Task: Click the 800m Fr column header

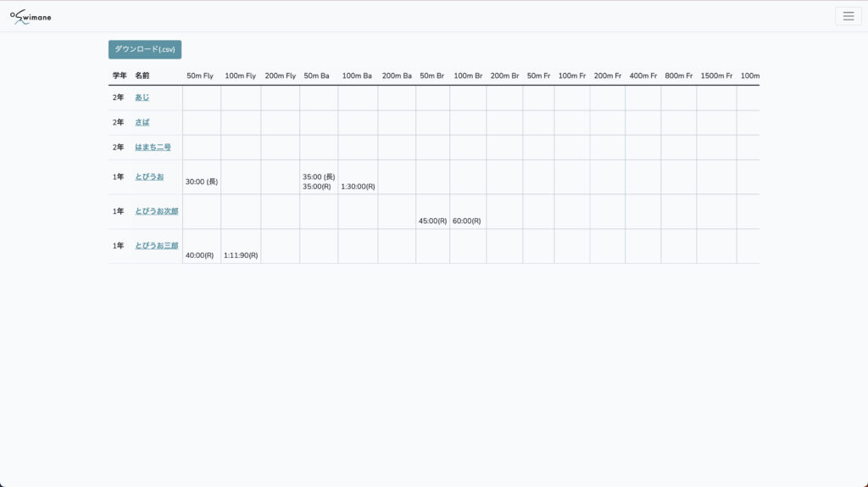Action: coord(679,76)
